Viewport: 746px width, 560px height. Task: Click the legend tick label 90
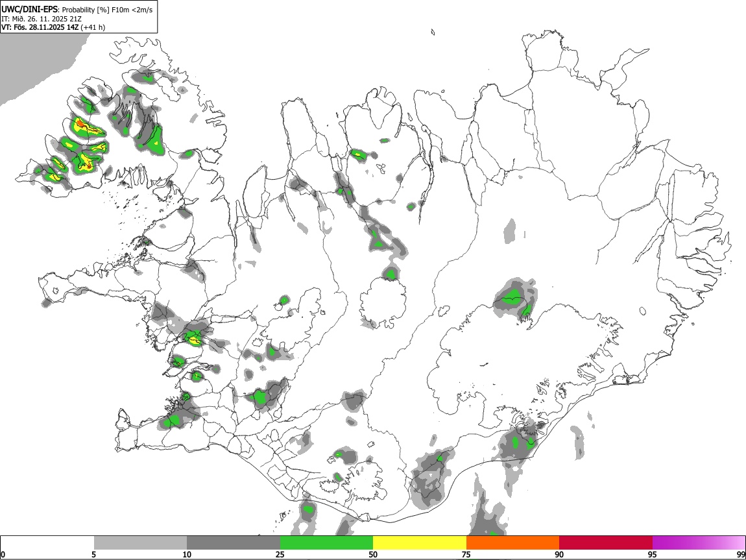(x=559, y=554)
